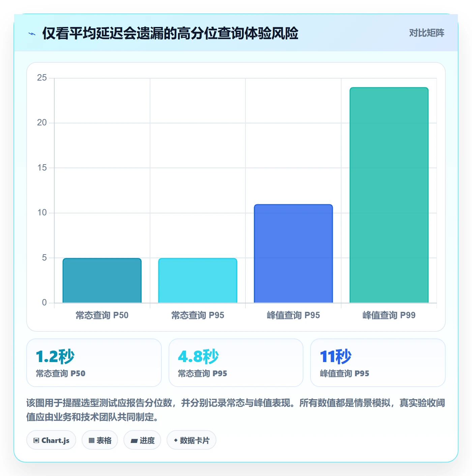The width and height of the screenshot is (472, 476).
Task: Click the y-axis value 20
Action: (42, 123)
